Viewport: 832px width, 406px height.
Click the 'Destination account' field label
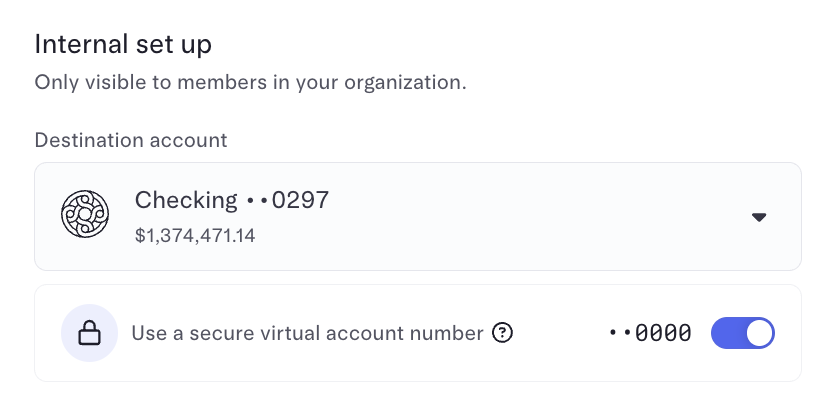coord(131,140)
